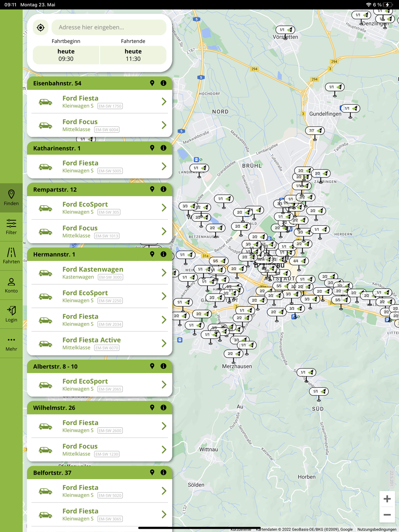Open Ford Focus EM-SW 6004 chevron
Viewport: 399px width, 532px height.
164,125
